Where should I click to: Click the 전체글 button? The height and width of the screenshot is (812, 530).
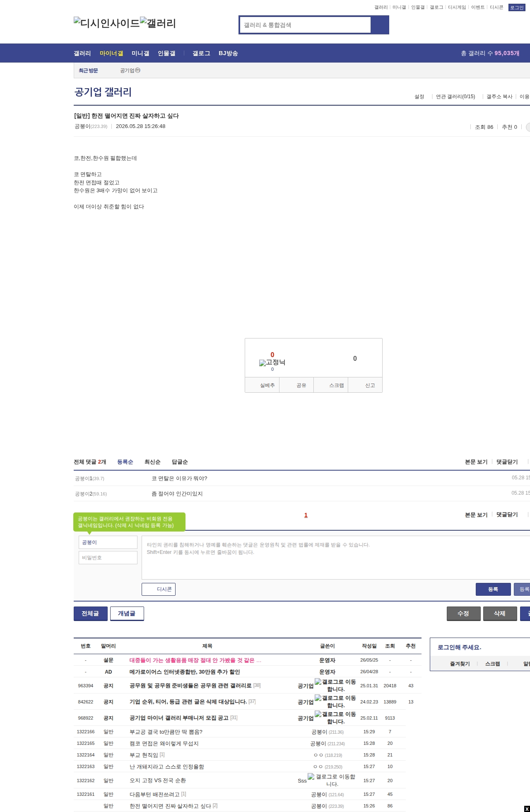click(91, 614)
